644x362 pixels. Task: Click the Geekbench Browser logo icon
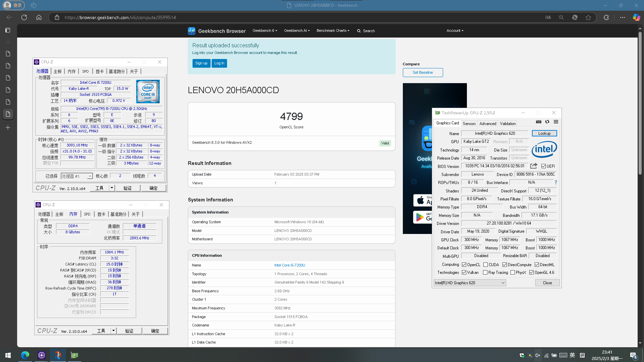click(x=192, y=31)
